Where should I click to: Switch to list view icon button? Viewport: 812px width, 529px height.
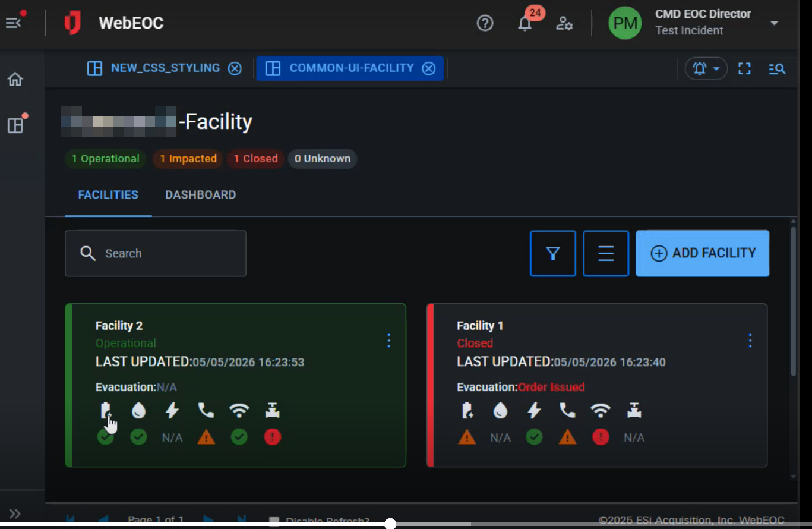606,253
